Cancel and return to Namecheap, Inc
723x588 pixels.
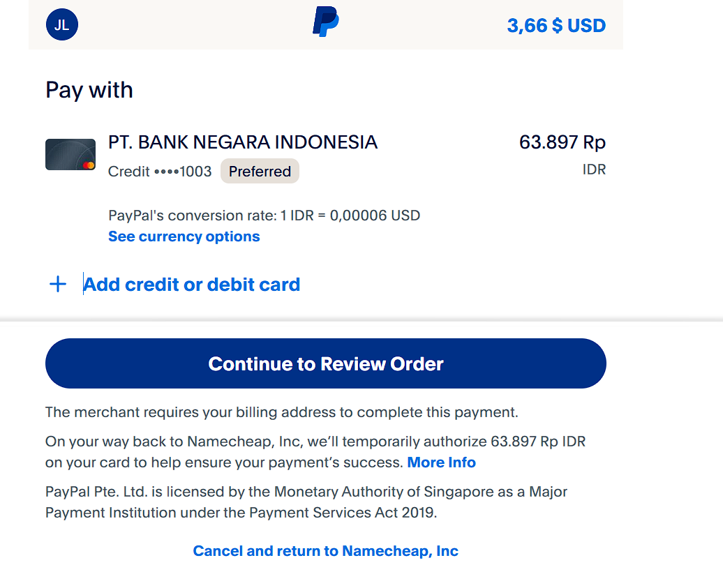point(325,551)
